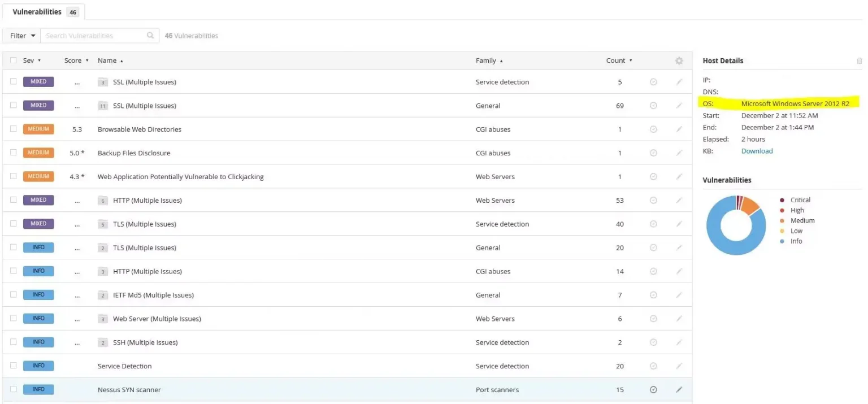868x404 pixels.
Task: Toggle the select-all checkbox in table header
Action: pos(14,60)
